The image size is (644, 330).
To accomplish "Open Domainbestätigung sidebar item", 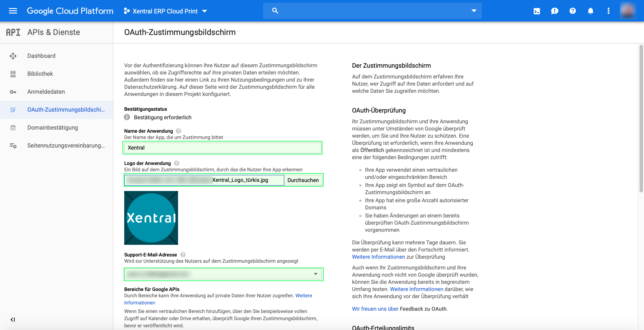I will click(x=52, y=128).
